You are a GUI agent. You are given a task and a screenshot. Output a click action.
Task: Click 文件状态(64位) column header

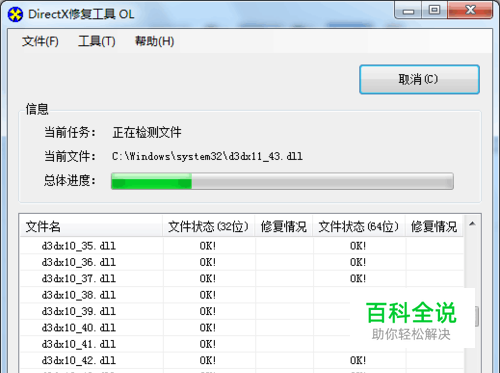coord(359,227)
